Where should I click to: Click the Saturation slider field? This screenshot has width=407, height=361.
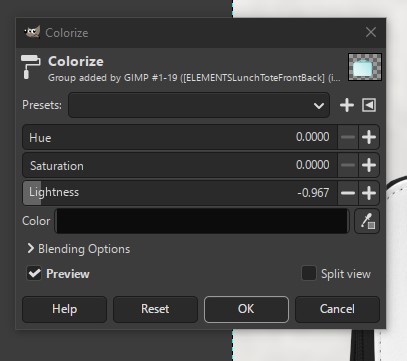pyautogui.click(x=180, y=165)
